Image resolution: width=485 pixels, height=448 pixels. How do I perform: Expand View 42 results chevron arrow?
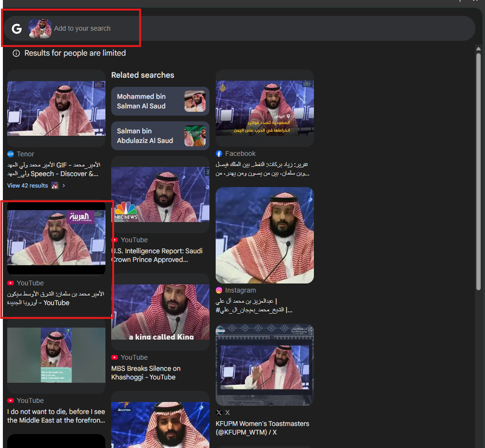tap(64, 186)
